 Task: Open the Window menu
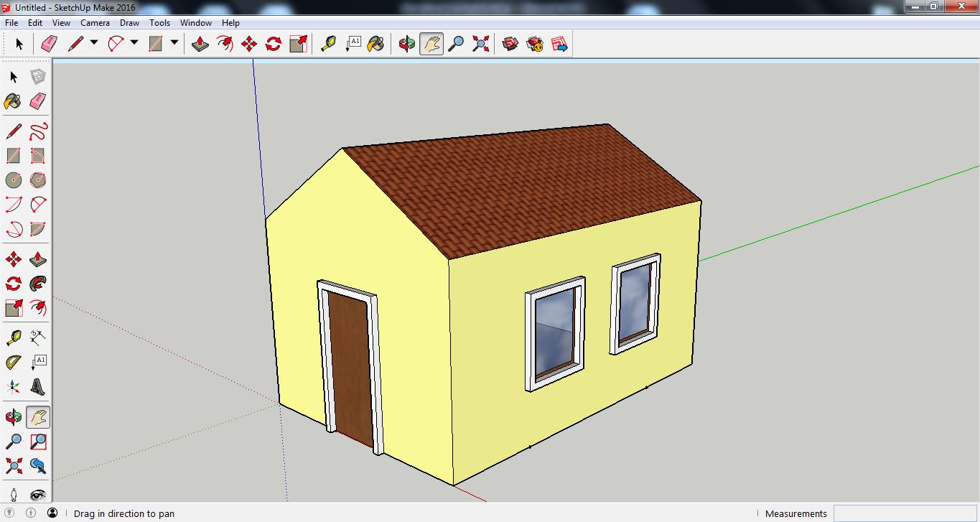[x=195, y=23]
